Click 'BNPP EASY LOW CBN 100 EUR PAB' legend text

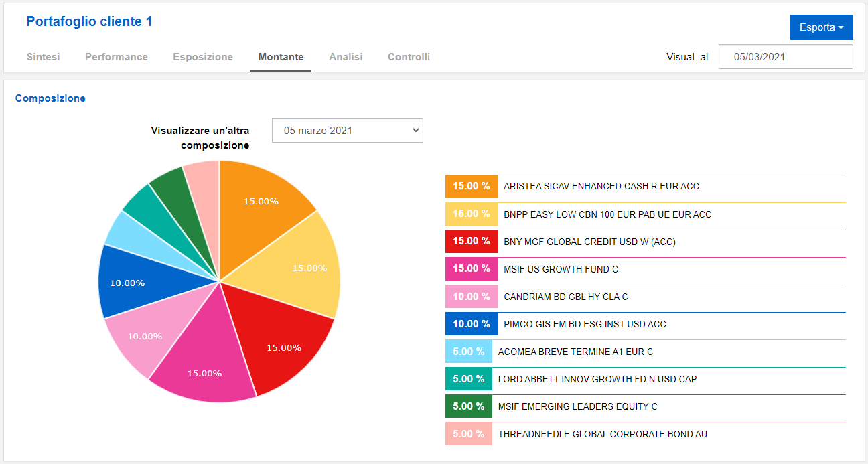[607, 214]
